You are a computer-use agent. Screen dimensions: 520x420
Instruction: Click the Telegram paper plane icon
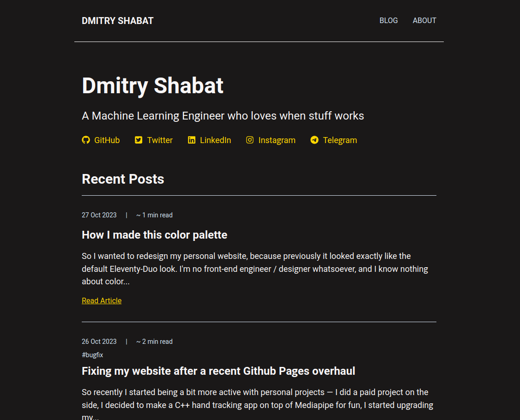(x=314, y=140)
